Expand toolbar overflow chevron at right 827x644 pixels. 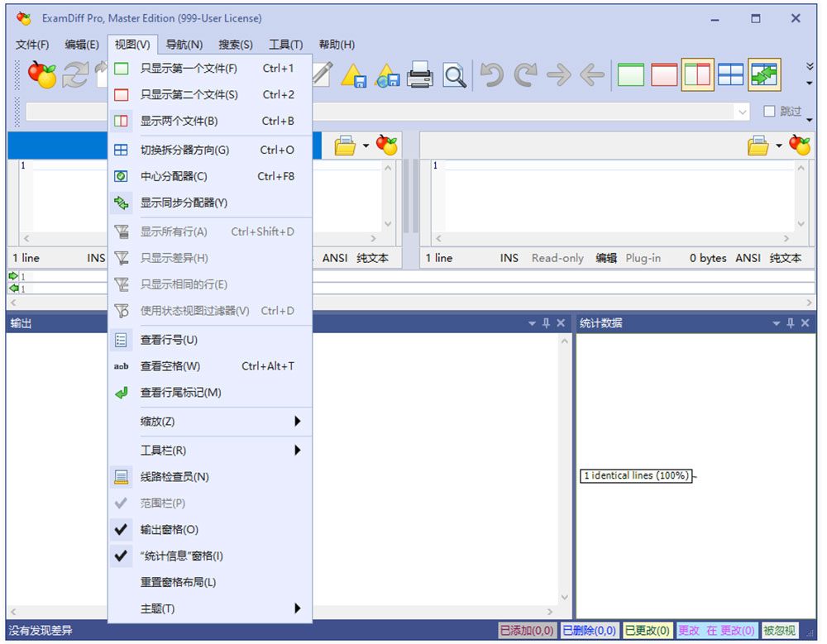coord(810,66)
